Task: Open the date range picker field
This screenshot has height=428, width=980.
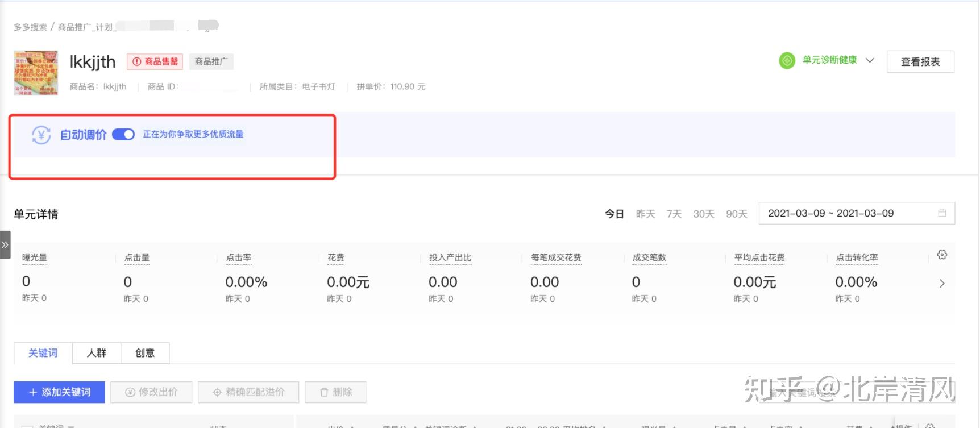Action: click(857, 213)
